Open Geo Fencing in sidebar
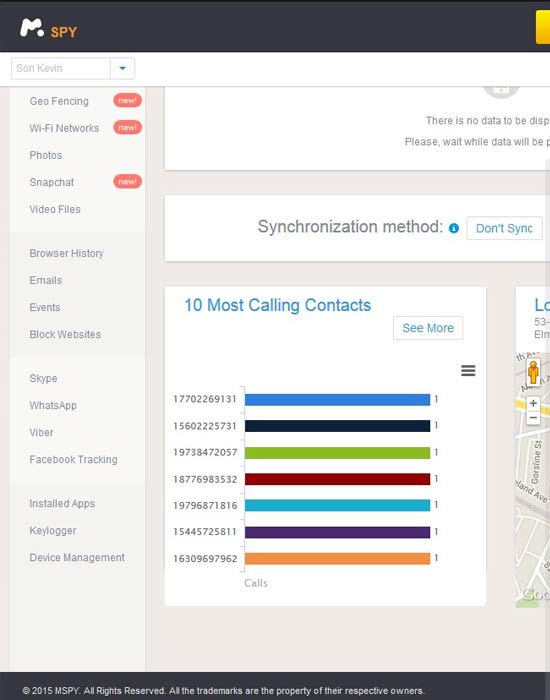Image resolution: width=550 pixels, height=700 pixels. [x=59, y=101]
